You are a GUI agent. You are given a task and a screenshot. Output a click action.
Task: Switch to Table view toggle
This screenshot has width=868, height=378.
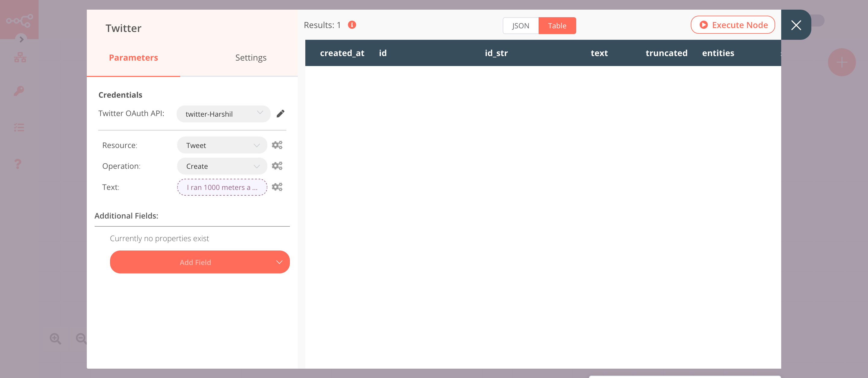pyautogui.click(x=557, y=25)
